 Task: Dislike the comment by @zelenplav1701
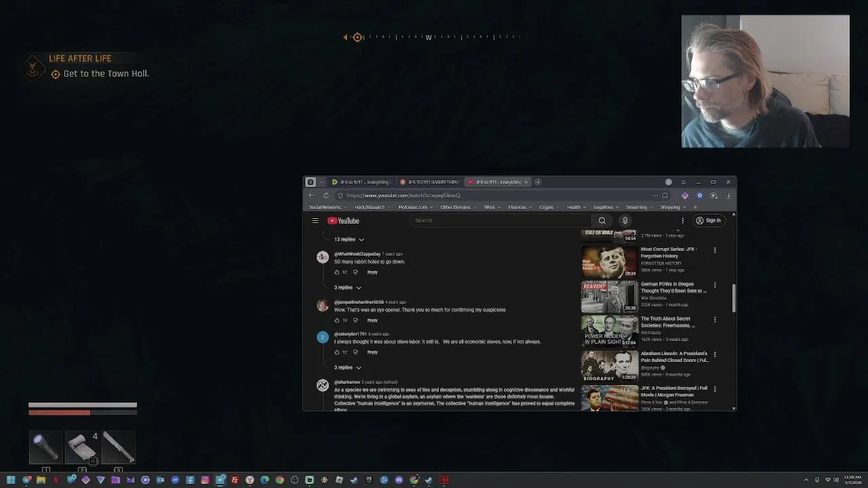coord(355,352)
